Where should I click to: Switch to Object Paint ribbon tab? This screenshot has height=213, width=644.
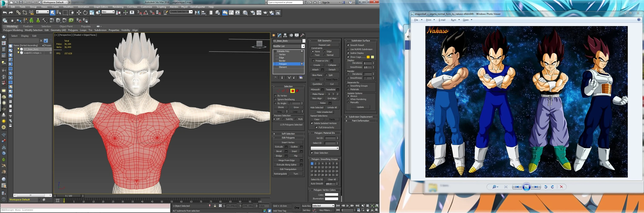[x=66, y=26]
